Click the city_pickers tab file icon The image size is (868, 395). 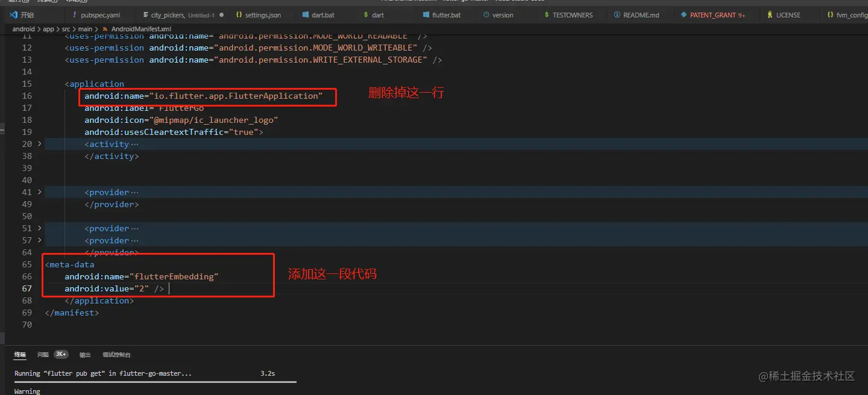(x=145, y=15)
